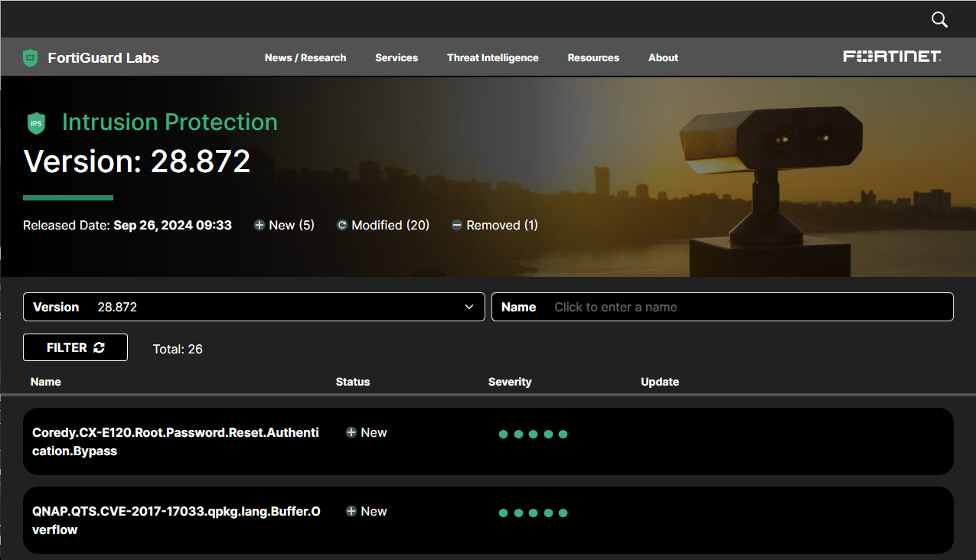Click the search magnifier icon
976x560 pixels.
point(939,19)
